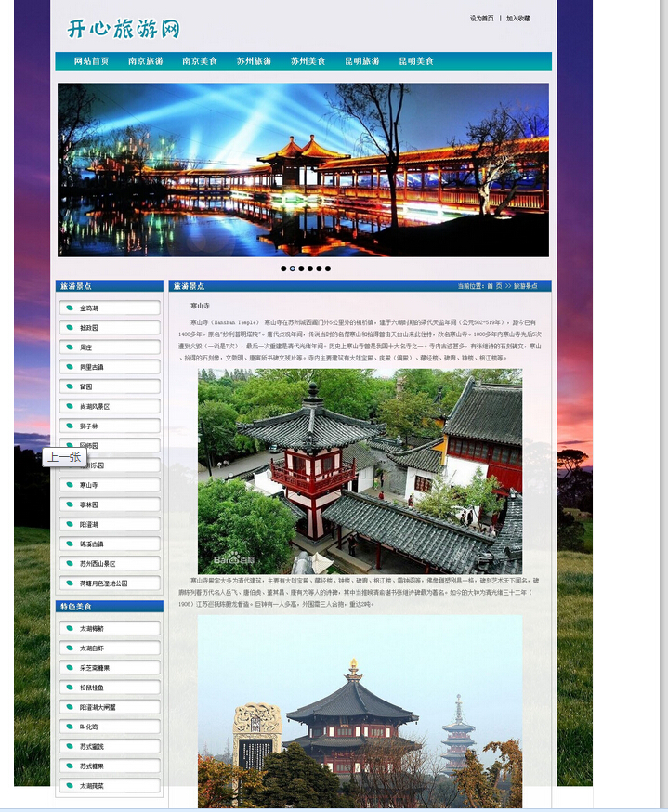Click the 开心旅游网 site logo
The image size is (668, 812).
click(123, 29)
